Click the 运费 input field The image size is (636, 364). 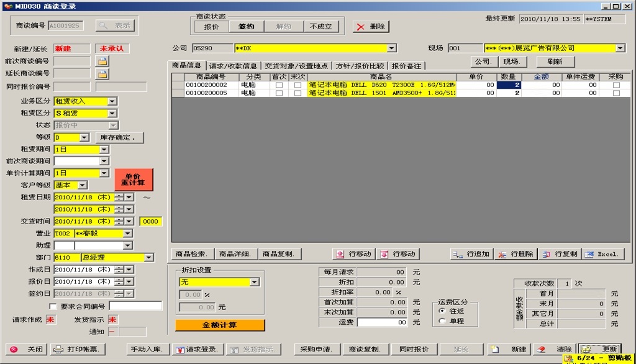[x=382, y=322]
